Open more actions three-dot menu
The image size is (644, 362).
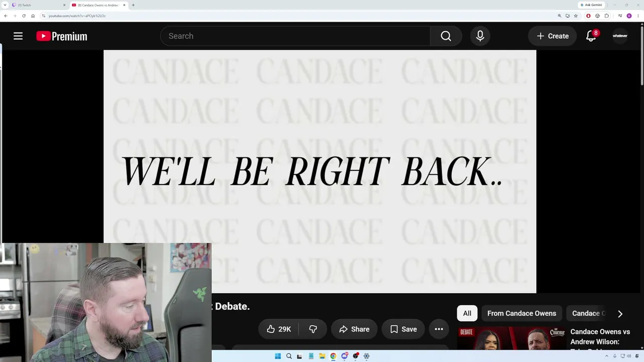pos(439,329)
